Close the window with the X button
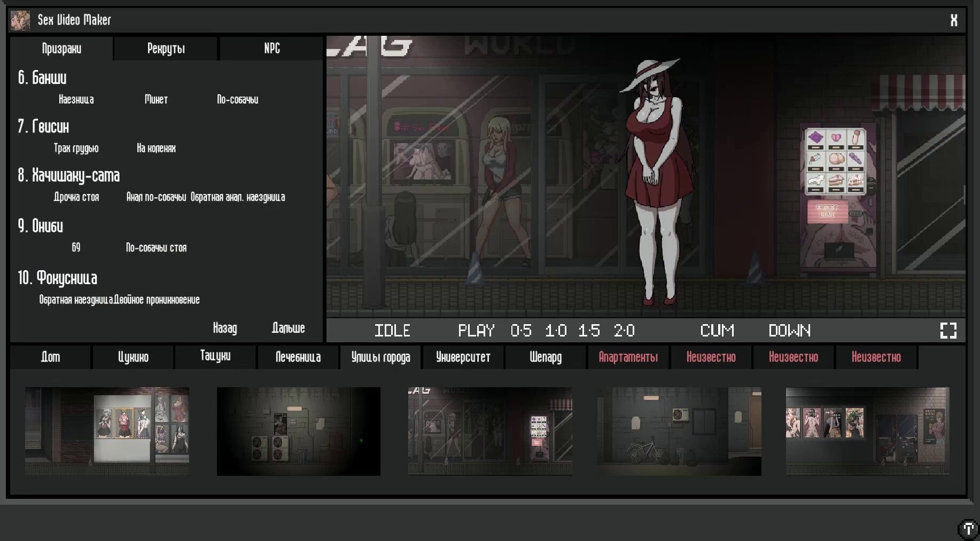Screen dimensions: 980x541 click(953, 20)
